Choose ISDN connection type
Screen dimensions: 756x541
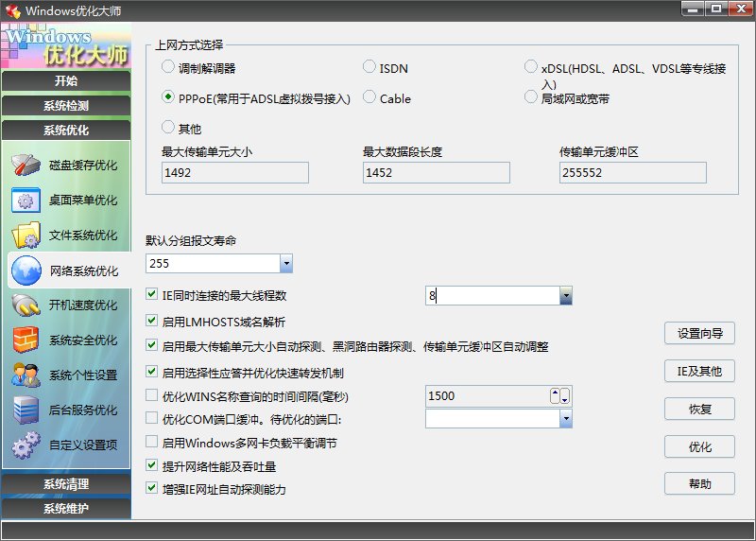369,66
